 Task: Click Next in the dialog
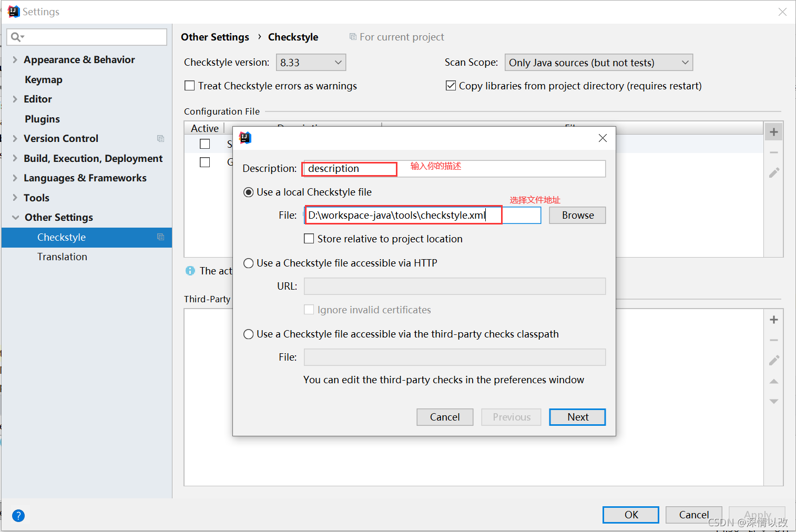(x=577, y=417)
